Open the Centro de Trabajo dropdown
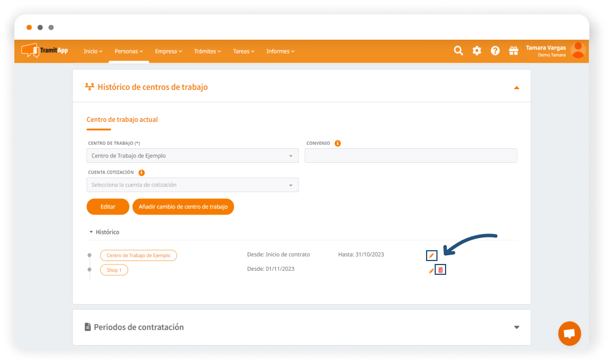Image resolution: width=610 pixels, height=364 pixels. coord(193,156)
